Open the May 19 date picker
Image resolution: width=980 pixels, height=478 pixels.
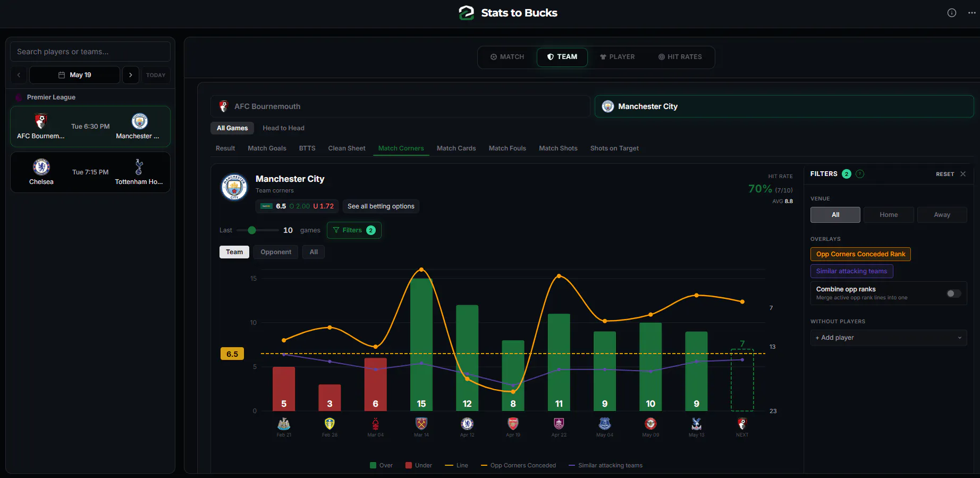click(x=74, y=75)
